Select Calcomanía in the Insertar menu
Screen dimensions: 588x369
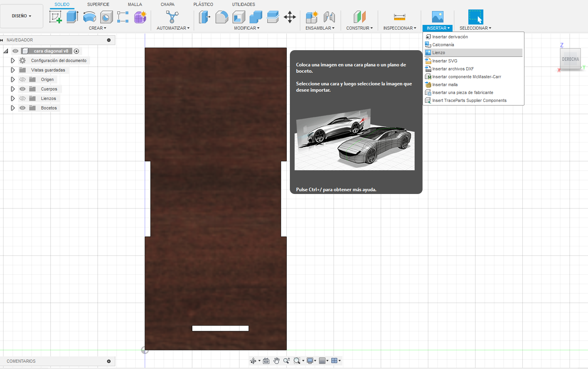click(443, 45)
